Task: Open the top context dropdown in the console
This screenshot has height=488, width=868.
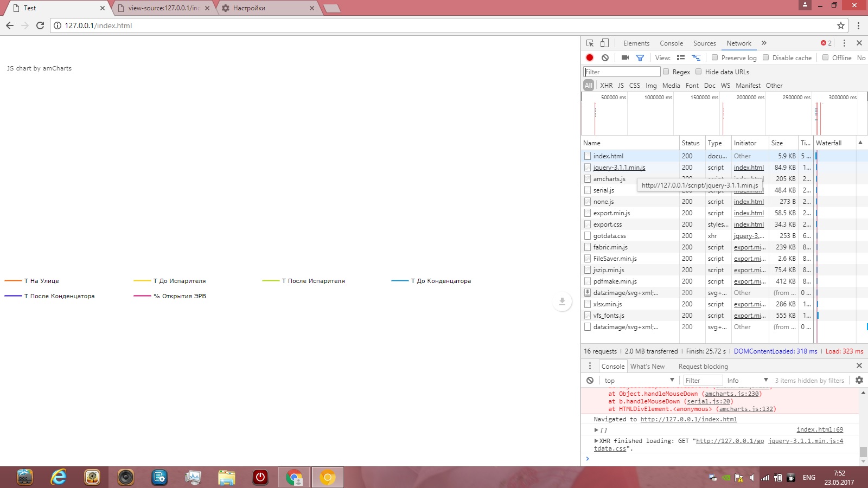Action: [x=639, y=381]
